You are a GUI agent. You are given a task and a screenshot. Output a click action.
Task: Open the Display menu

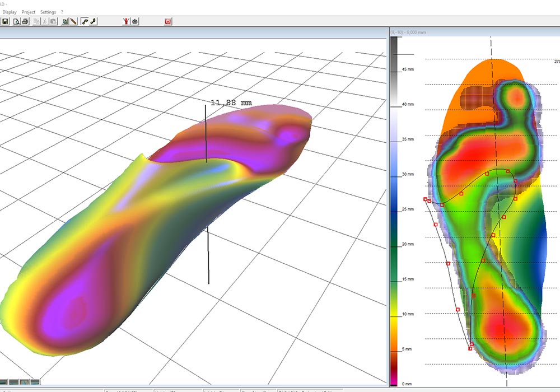tap(10, 12)
